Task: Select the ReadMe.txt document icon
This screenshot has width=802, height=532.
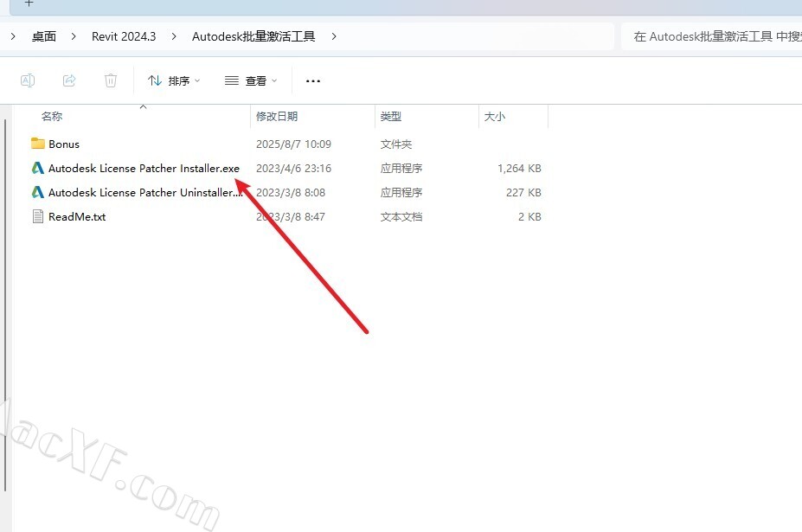Action: coord(38,216)
